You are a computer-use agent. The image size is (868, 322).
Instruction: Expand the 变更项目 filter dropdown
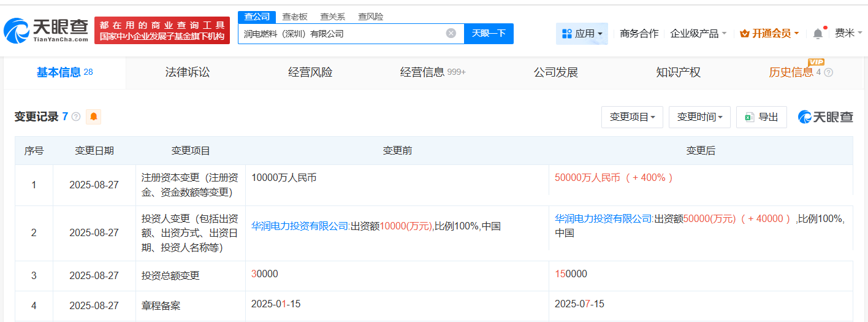coord(632,117)
